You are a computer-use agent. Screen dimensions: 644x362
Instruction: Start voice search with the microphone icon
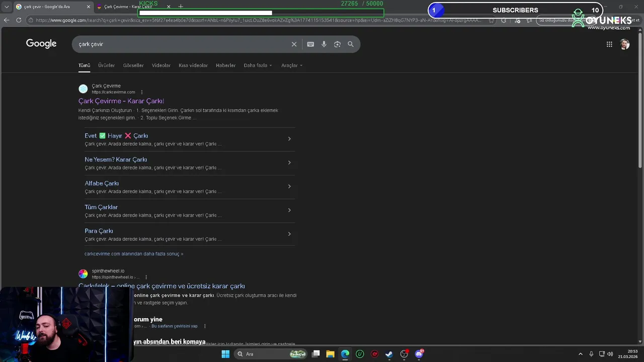pyautogui.click(x=324, y=44)
